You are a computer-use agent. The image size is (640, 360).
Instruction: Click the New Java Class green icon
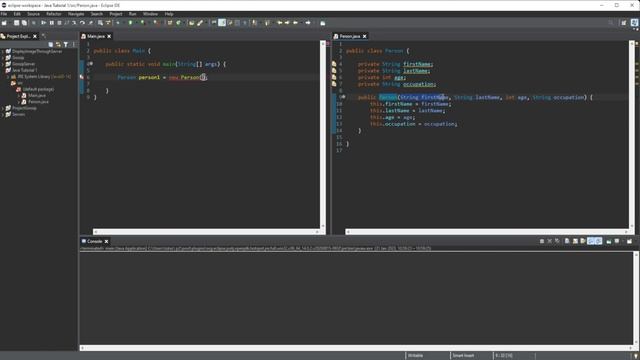point(178,23)
